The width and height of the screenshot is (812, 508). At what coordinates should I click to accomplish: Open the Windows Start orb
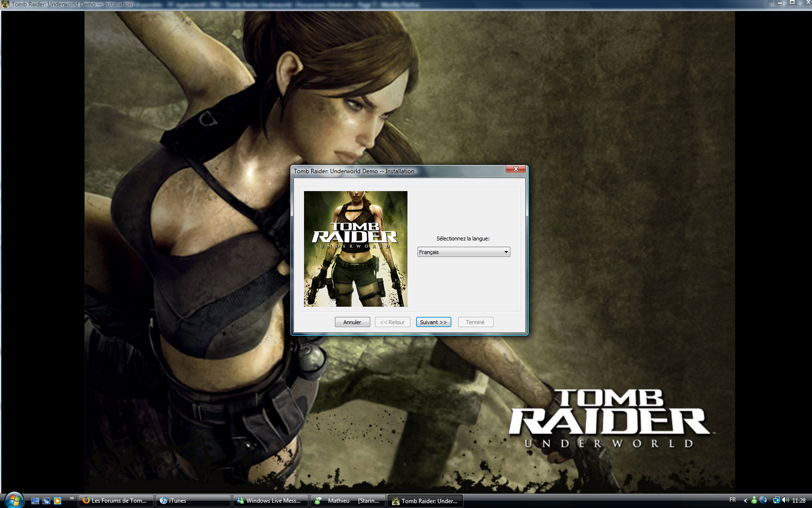click(14, 500)
